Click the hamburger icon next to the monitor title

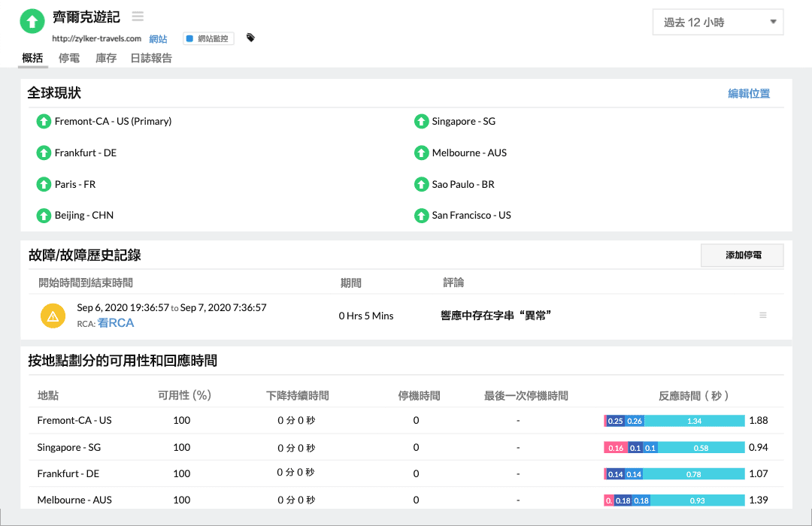tap(136, 15)
